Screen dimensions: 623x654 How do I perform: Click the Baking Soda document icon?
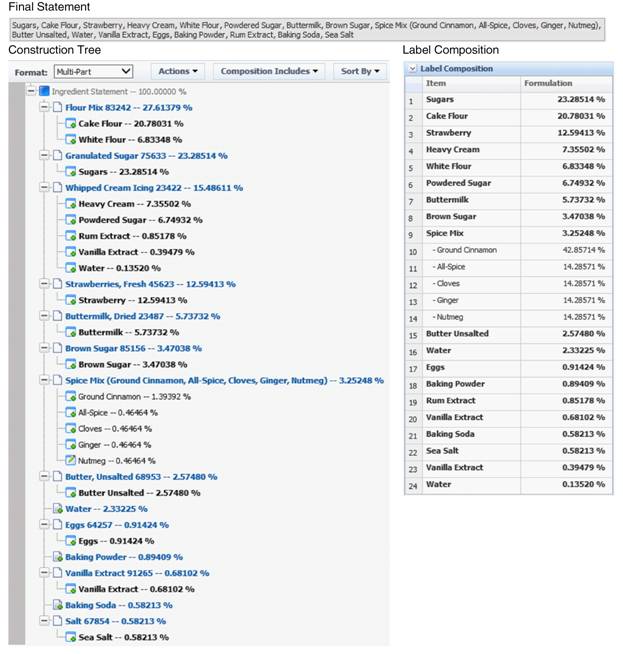[x=58, y=605]
